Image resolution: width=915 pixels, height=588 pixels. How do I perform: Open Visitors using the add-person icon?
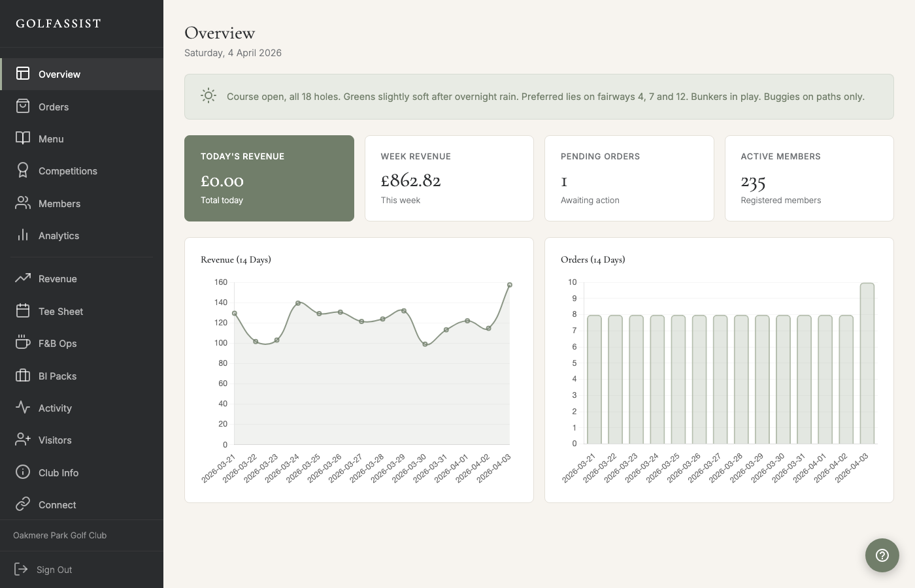pos(23,440)
